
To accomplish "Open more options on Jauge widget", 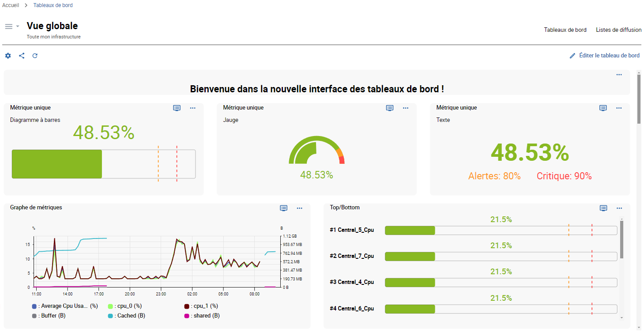I will [x=406, y=108].
